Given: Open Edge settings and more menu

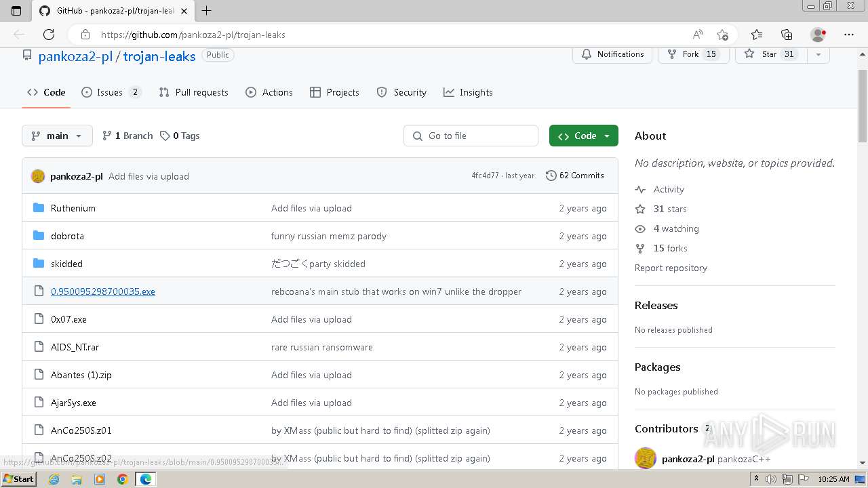Looking at the screenshot, I should [849, 35].
